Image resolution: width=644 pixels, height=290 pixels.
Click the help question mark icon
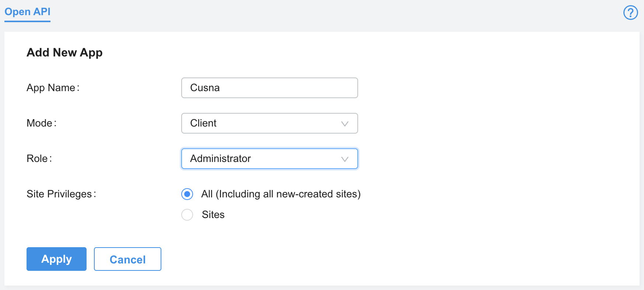pos(630,13)
